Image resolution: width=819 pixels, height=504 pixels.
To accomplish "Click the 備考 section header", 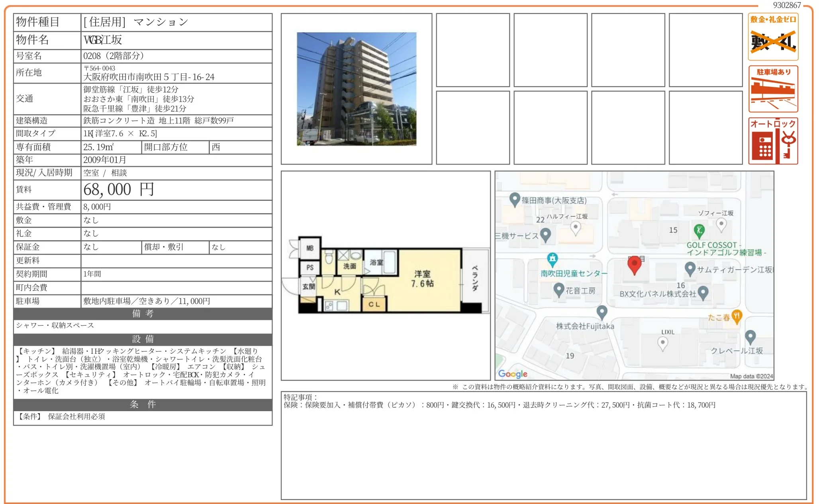I will [x=143, y=314].
